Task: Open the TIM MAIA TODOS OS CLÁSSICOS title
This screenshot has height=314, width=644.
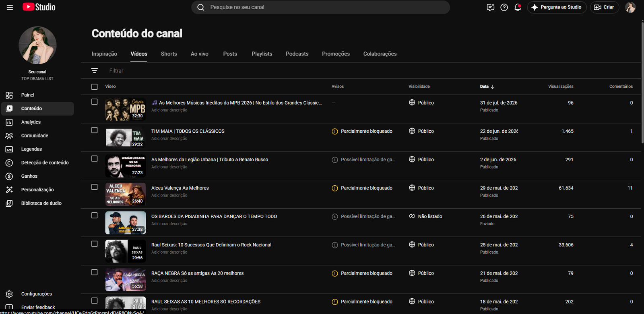Action: pos(188,131)
